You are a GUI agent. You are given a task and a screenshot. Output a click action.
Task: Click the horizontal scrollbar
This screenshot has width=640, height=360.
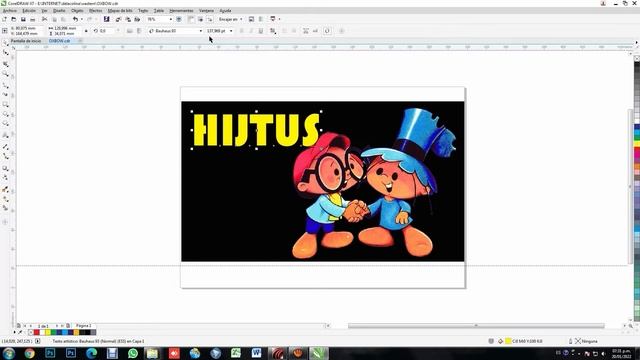tap(476, 326)
